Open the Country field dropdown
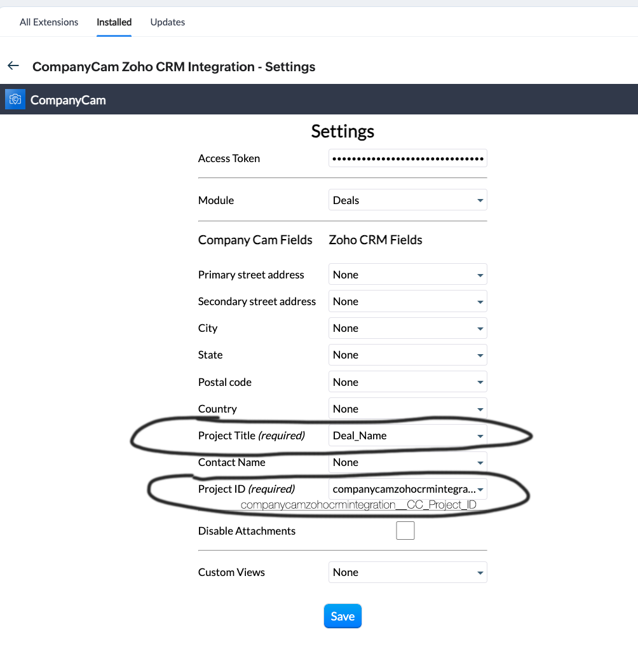Image resolution: width=638 pixels, height=672 pixels. pos(407,408)
